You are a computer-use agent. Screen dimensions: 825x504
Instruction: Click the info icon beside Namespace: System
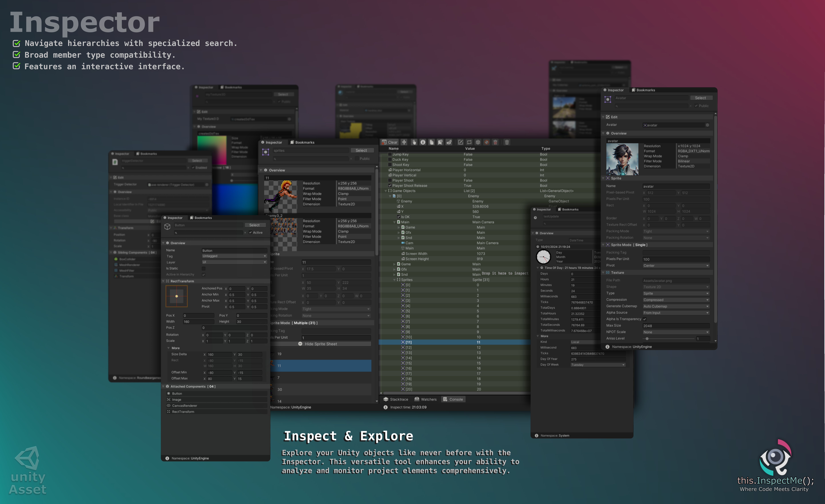pos(536,436)
